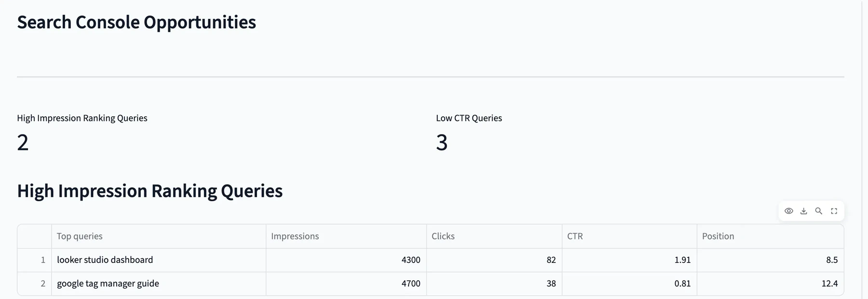Sort by Position column header
This screenshot has height=299, width=868.
(770, 236)
